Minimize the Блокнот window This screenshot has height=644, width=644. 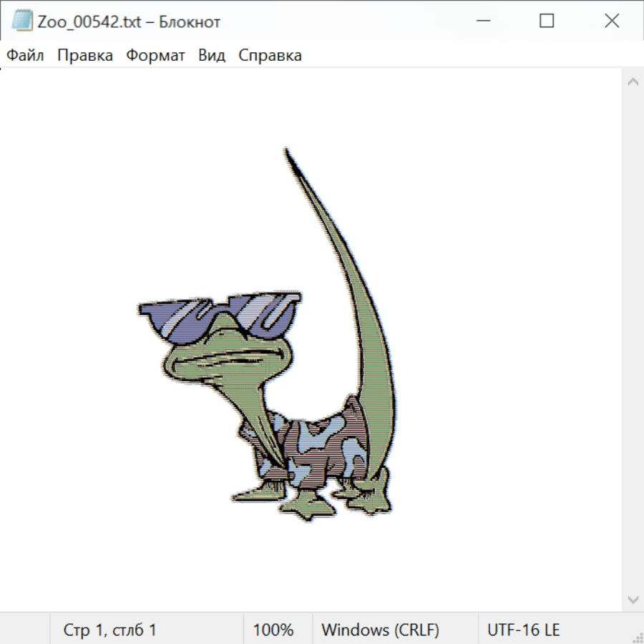482,21
